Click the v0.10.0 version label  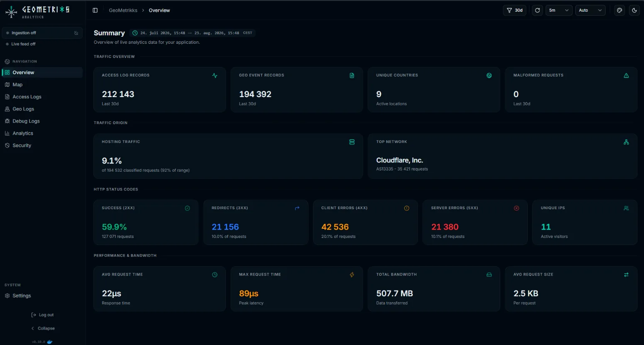pyautogui.click(x=38, y=342)
